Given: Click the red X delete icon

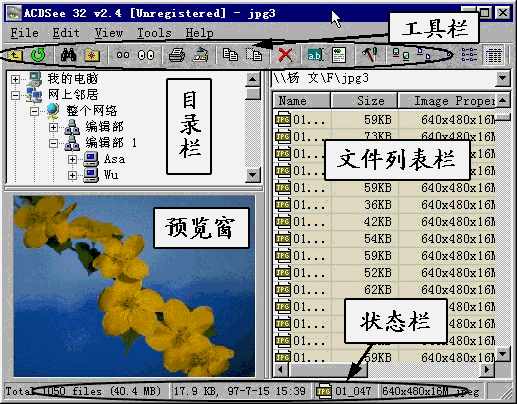Looking at the screenshot, I should (x=285, y=55).
